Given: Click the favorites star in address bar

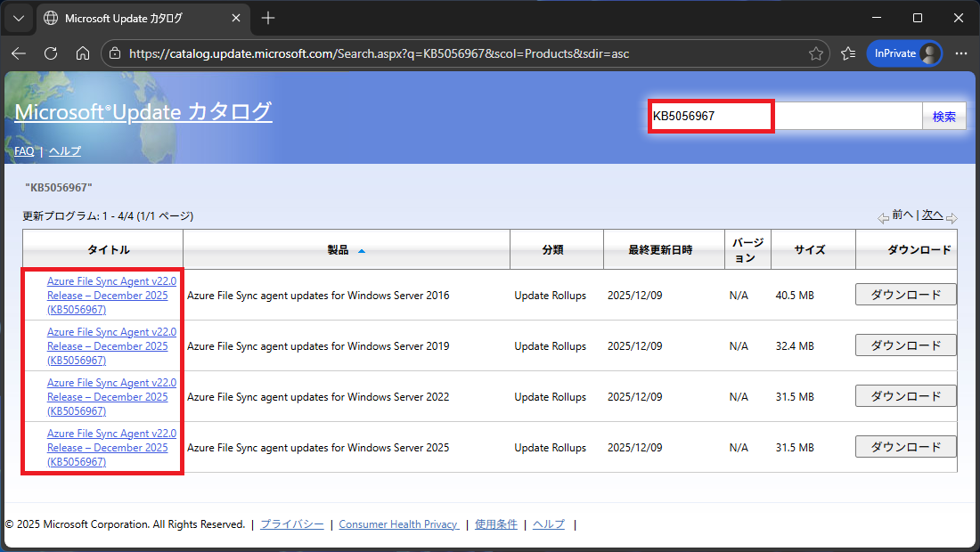Looking at the screenshot, I should coord(815,53).
